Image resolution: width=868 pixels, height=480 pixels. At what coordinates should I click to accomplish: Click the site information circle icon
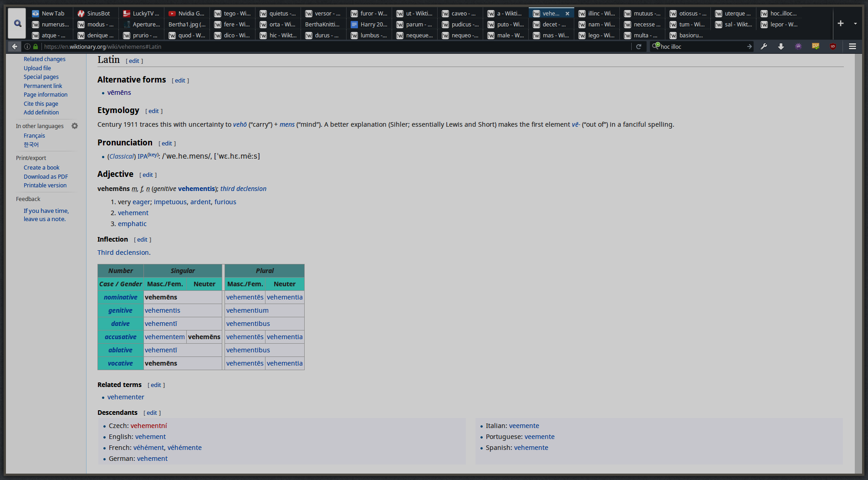click(x=27, y=46)
